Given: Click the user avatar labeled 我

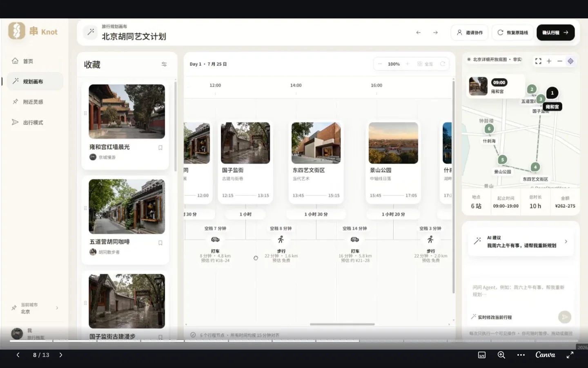Looking at the screenshot, I should [17, 334].
